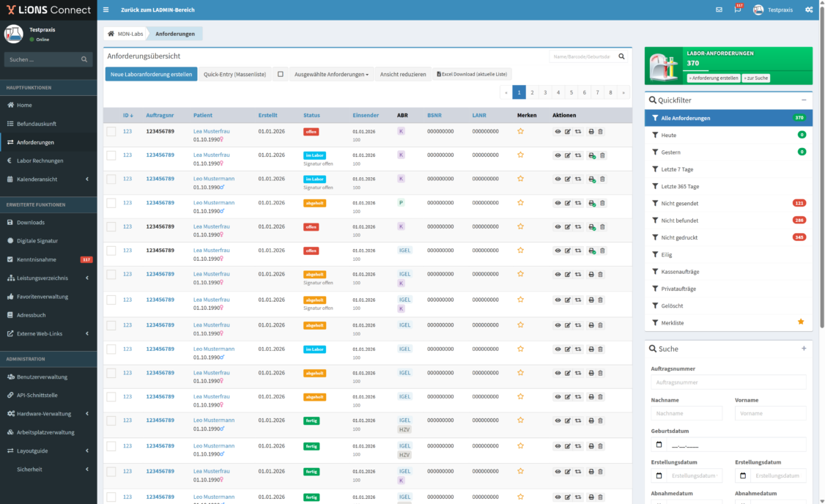Collapse the Quickfilter panel with minus icon
This screenshot has height=504, width=825.
[x=803, y=100]
